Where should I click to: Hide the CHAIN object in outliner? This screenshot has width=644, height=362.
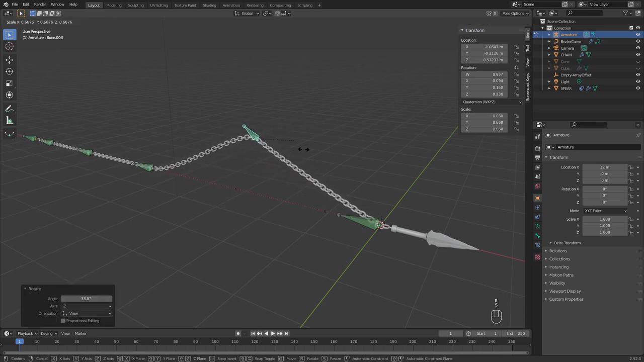(x=638, y=55)
